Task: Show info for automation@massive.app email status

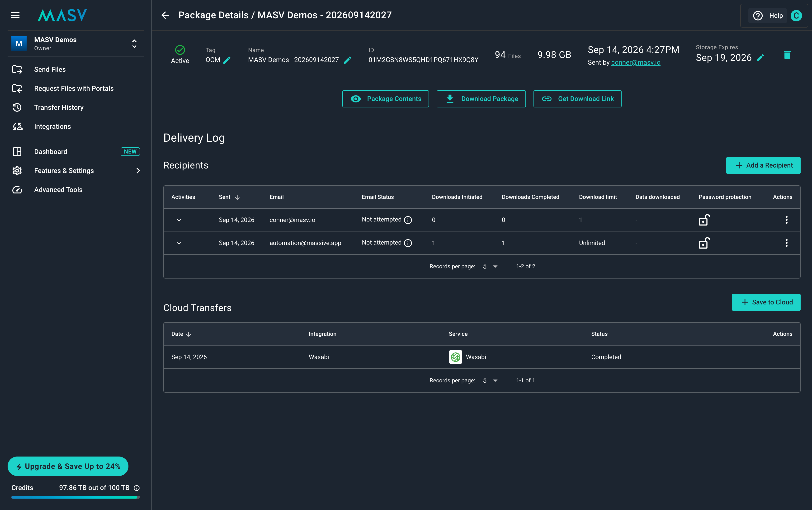Action: tap(408, 243)
